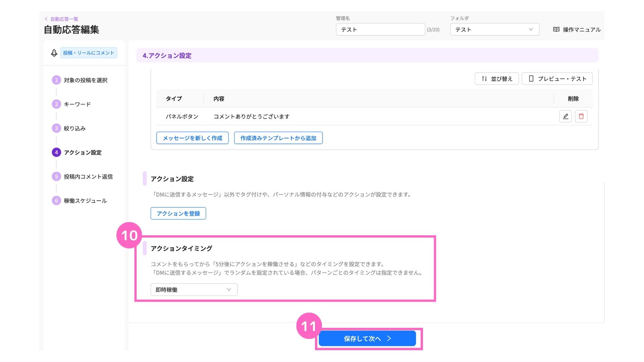Click アクションを登録 button

[x=178, y=214]
